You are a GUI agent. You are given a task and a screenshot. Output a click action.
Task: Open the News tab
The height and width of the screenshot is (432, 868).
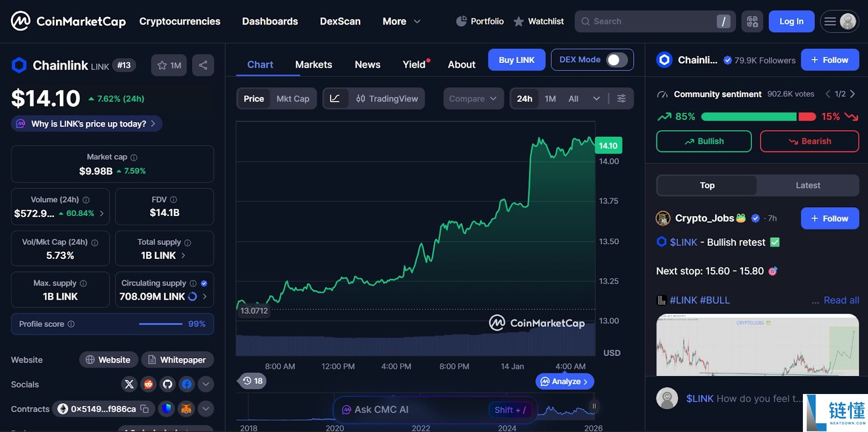point(368,65)
